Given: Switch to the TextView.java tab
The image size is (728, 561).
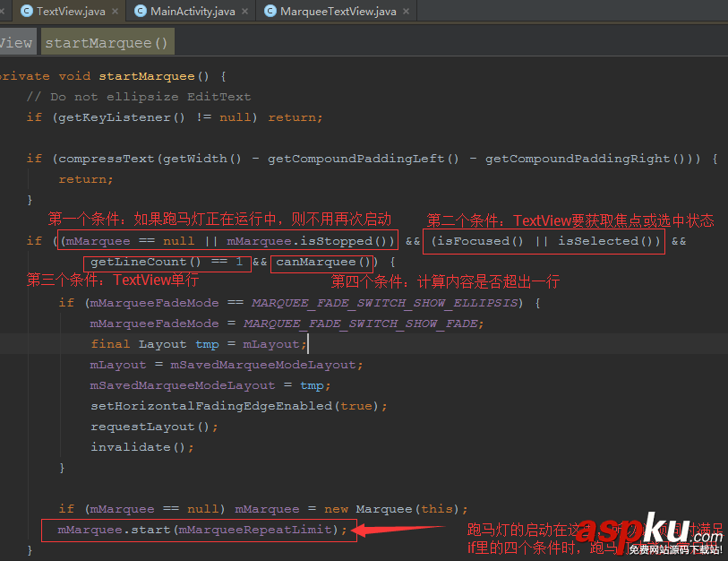Looking at the screenshot, I should click(71, 11).
